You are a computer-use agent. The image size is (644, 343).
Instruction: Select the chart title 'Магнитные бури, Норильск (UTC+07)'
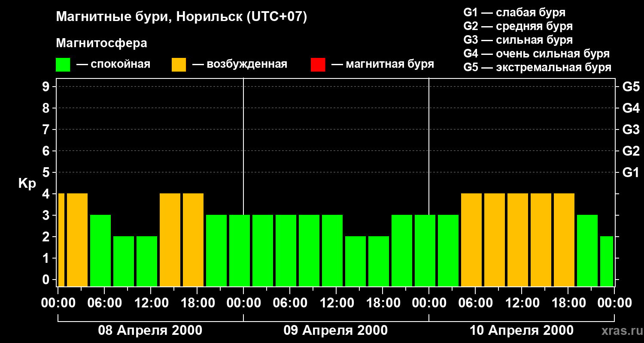click(x=182, y=18)
